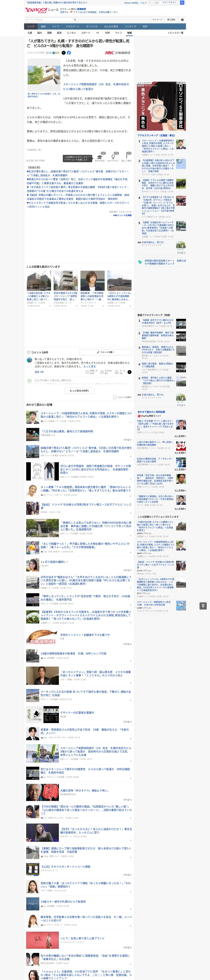
Task: Click the 共感した reaction on first comment
Action: [92, 372]
